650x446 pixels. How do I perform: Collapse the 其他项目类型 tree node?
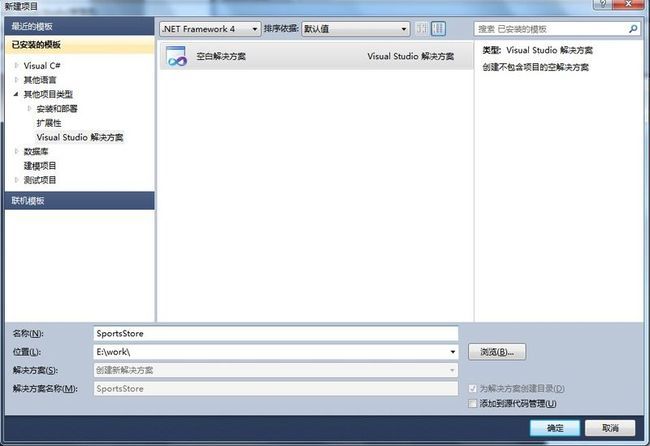click(x=16, y=94)
